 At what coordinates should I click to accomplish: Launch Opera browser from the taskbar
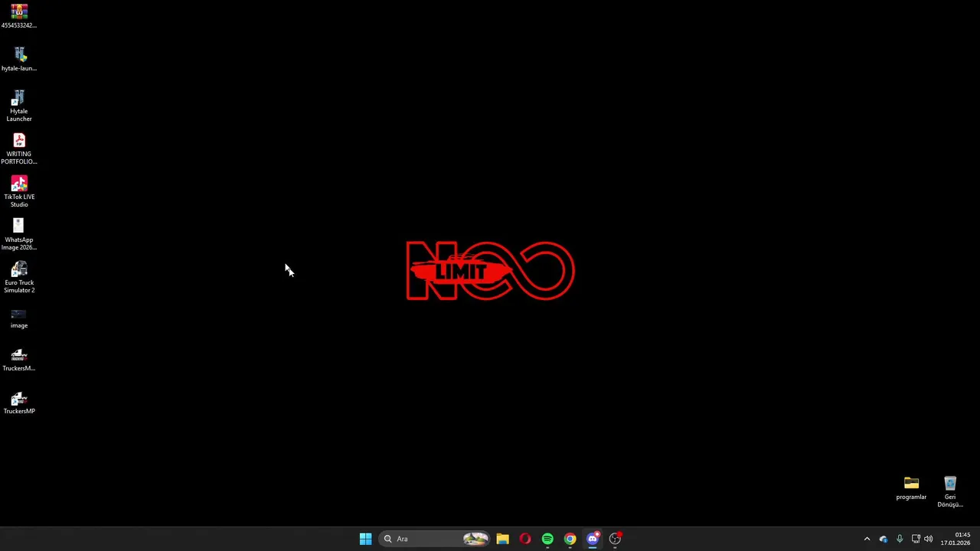pyautogui.click(x=525, y=539)
